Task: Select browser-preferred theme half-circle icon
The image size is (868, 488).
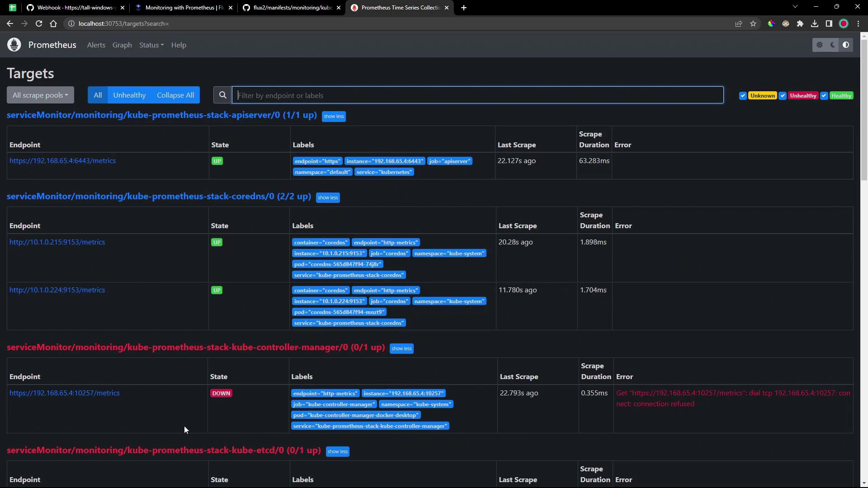Action: pos(846,45)
